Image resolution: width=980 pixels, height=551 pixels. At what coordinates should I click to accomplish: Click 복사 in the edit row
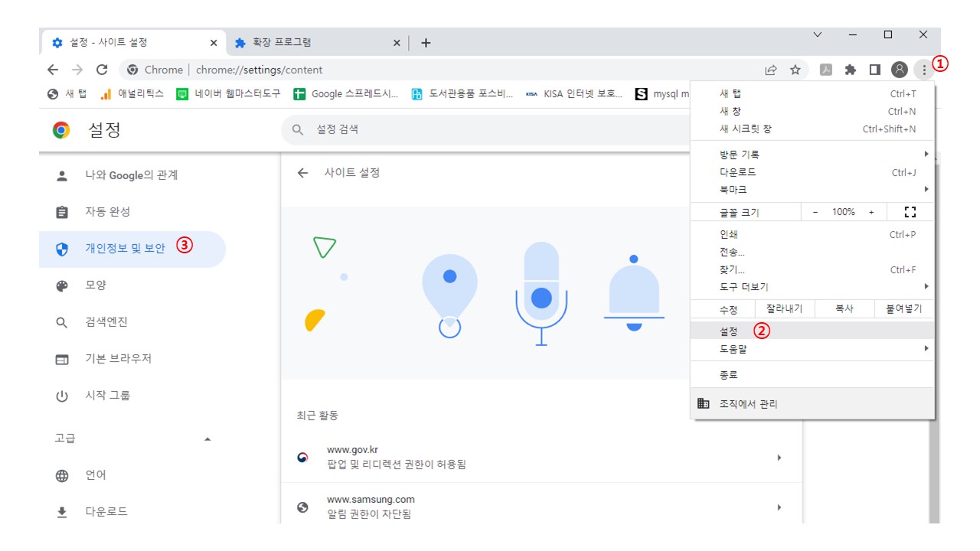[x=844, y=309]
